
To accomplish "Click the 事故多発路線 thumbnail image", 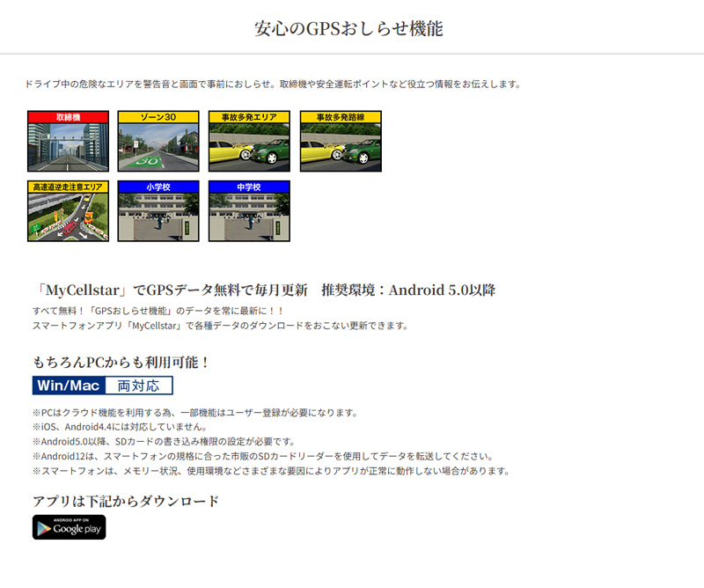I will (x=341, y=147).
